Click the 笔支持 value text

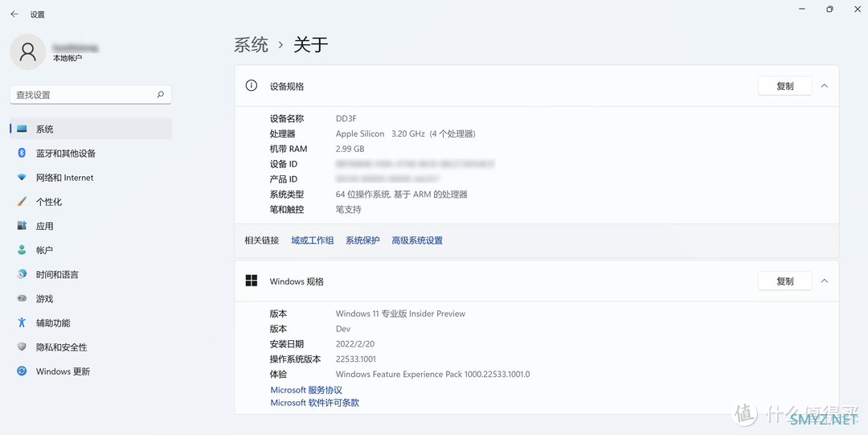tap(348, 210)
